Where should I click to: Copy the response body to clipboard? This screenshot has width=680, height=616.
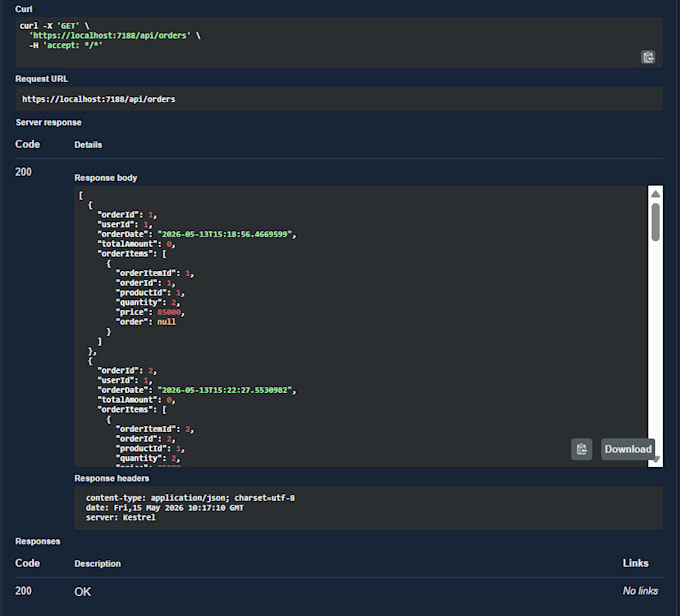[x=582, y=449]
